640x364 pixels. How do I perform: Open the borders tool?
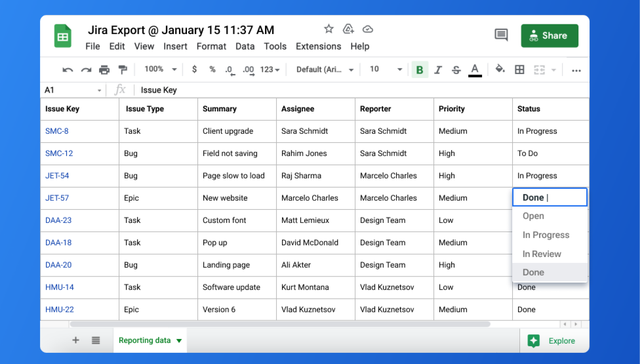pyautogui.click(x=519, y=70)
